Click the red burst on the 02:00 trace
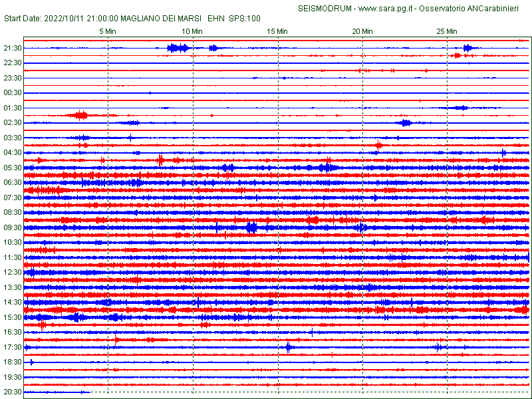The image size is (532, 399). (80, 115)
